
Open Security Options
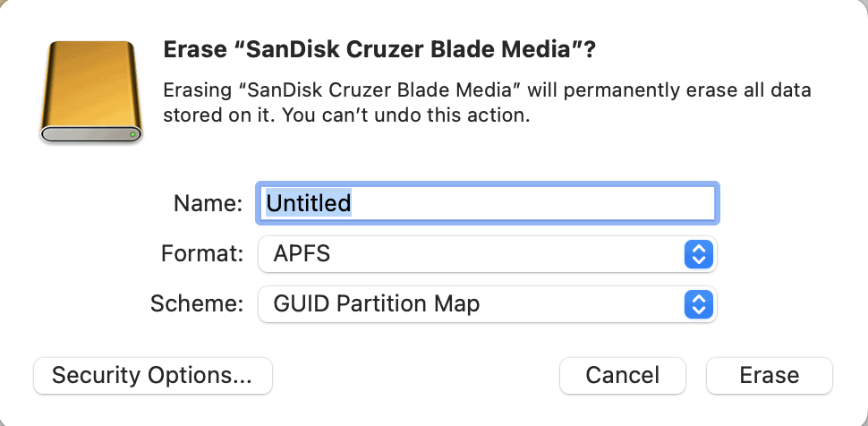coord(152,375)
